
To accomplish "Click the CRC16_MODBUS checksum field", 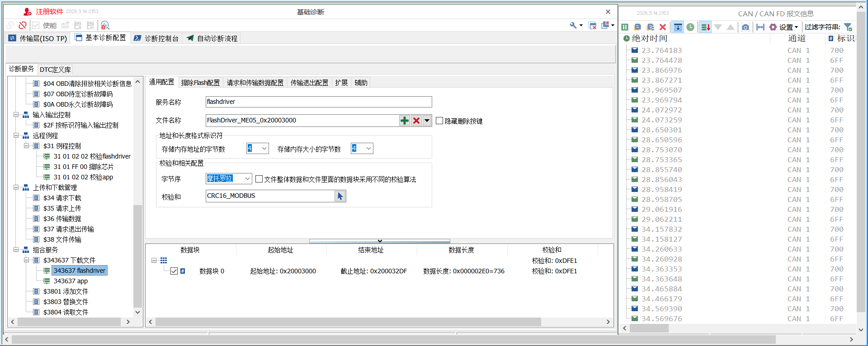I will (270, 196).
